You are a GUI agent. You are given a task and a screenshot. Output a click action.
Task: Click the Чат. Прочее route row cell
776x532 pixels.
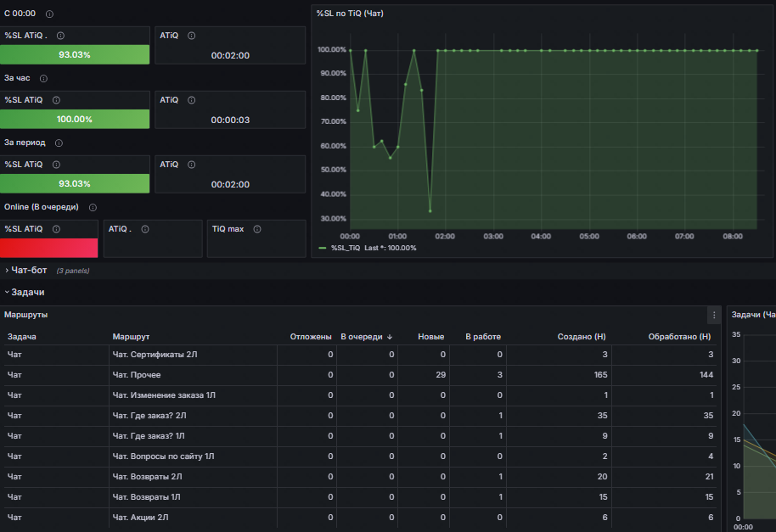tap(136, 374)
